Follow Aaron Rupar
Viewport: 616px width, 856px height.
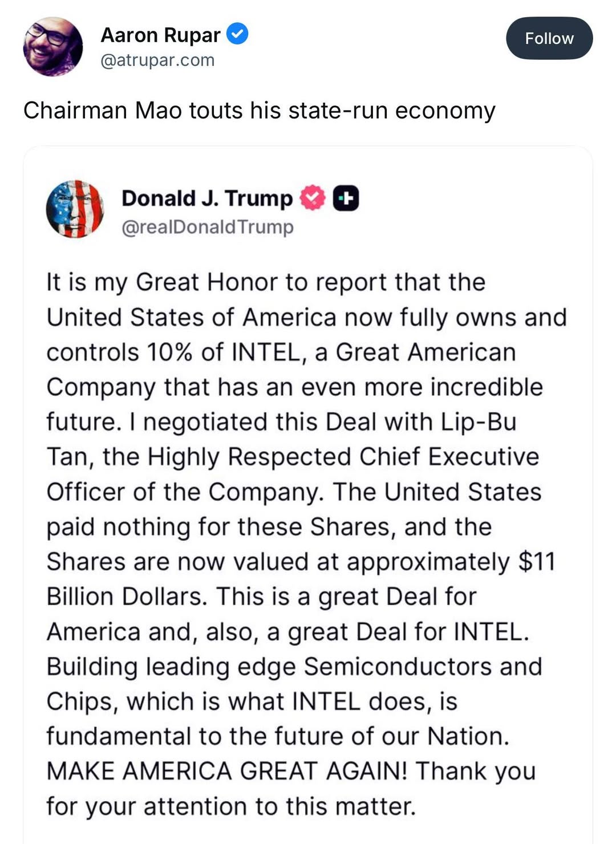[x=549, y=38]
